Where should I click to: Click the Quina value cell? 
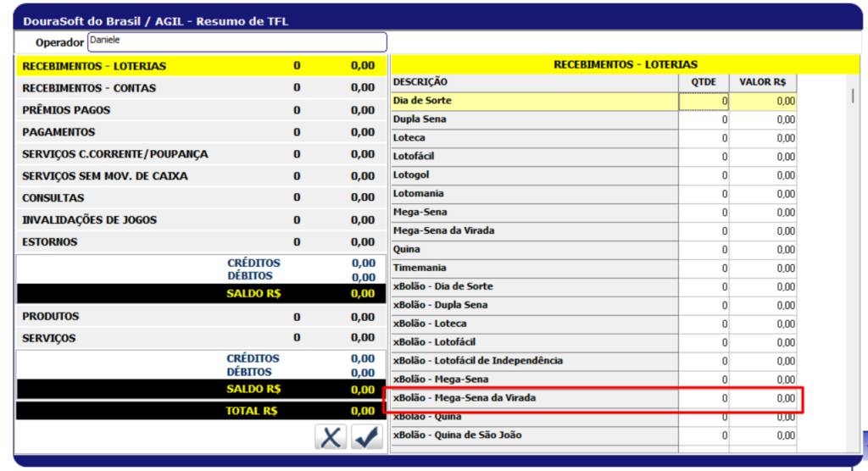[763, 250]
